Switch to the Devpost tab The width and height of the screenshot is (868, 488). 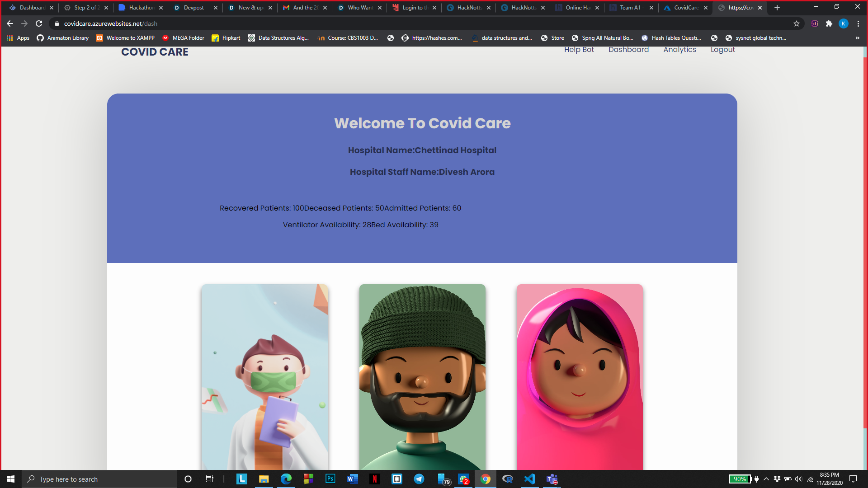pos(194,8)
